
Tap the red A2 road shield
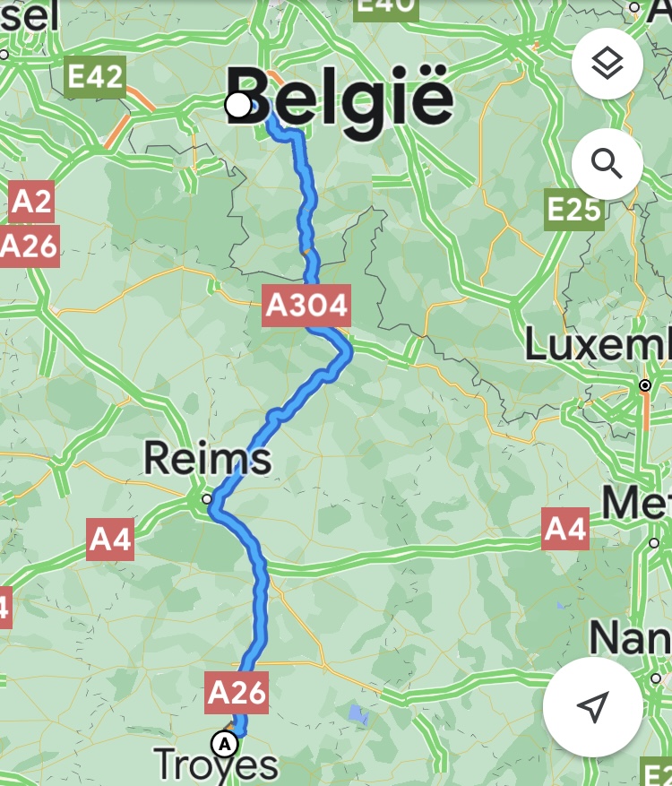coord(31,202)
